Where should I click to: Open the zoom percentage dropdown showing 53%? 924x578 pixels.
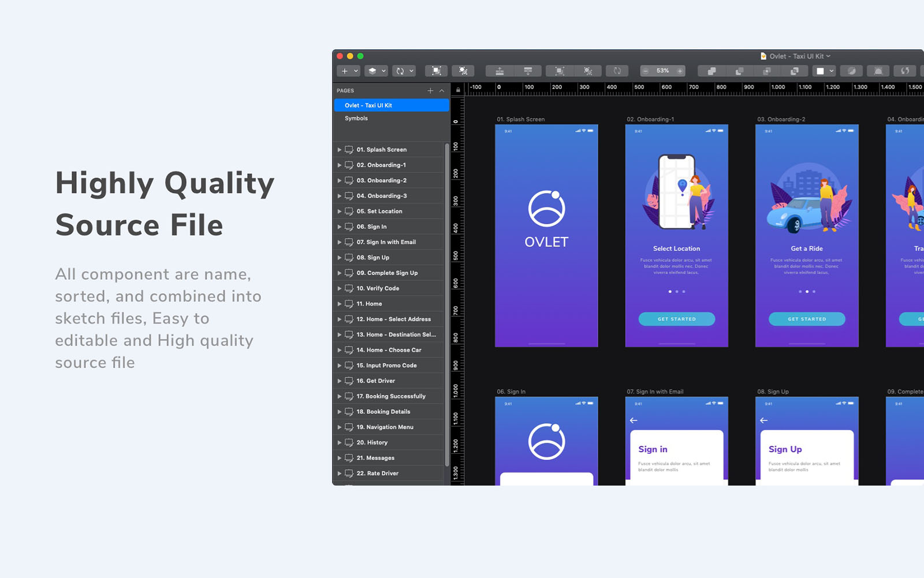(662, 71)
